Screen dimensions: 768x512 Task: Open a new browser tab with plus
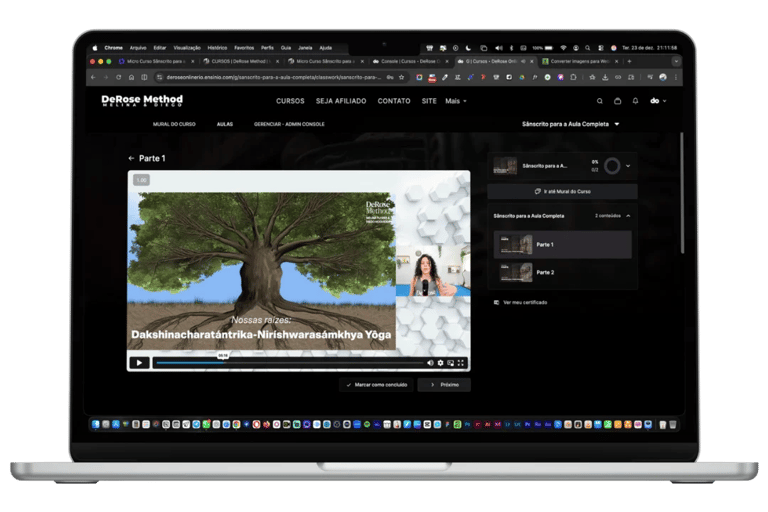(629, 62)
